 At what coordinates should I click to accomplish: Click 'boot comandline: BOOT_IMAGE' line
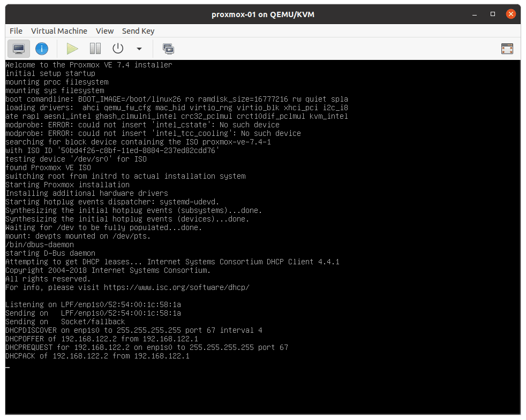coord(177,99)
